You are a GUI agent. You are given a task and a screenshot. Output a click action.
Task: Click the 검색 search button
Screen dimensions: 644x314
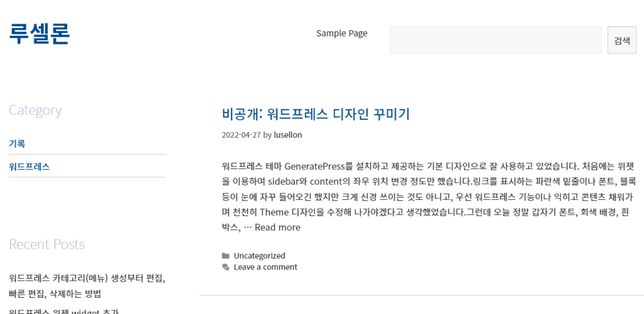[622, 40]
